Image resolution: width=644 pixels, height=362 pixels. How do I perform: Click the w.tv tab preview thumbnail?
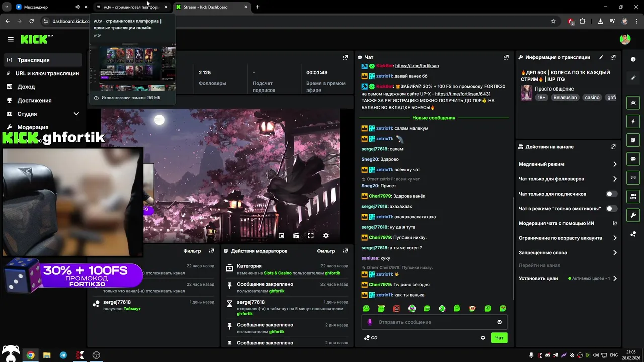[x=132, y=67]
